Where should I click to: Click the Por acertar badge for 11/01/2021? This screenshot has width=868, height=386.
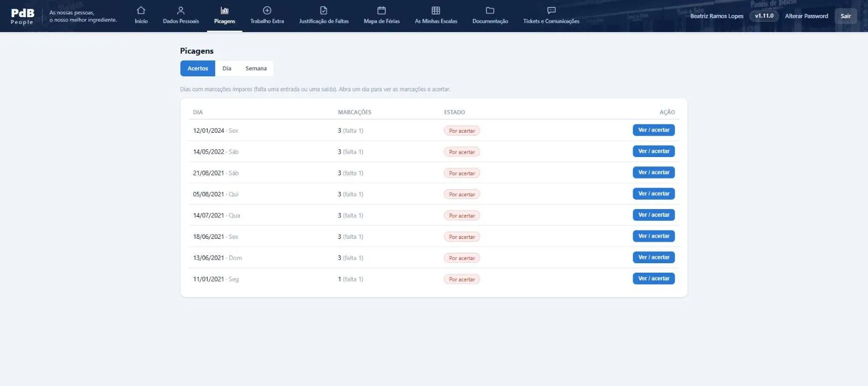pyautogui.click(x=462, y=279)
